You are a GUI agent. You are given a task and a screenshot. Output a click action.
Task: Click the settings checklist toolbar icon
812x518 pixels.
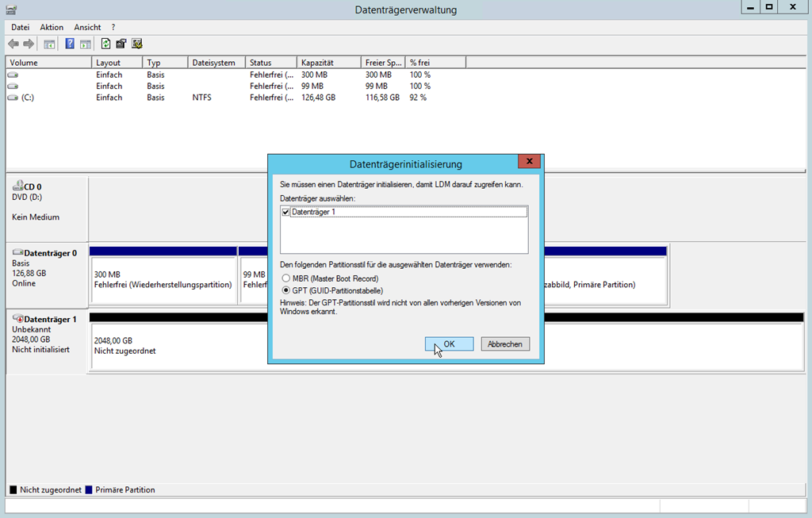point(136,44)
